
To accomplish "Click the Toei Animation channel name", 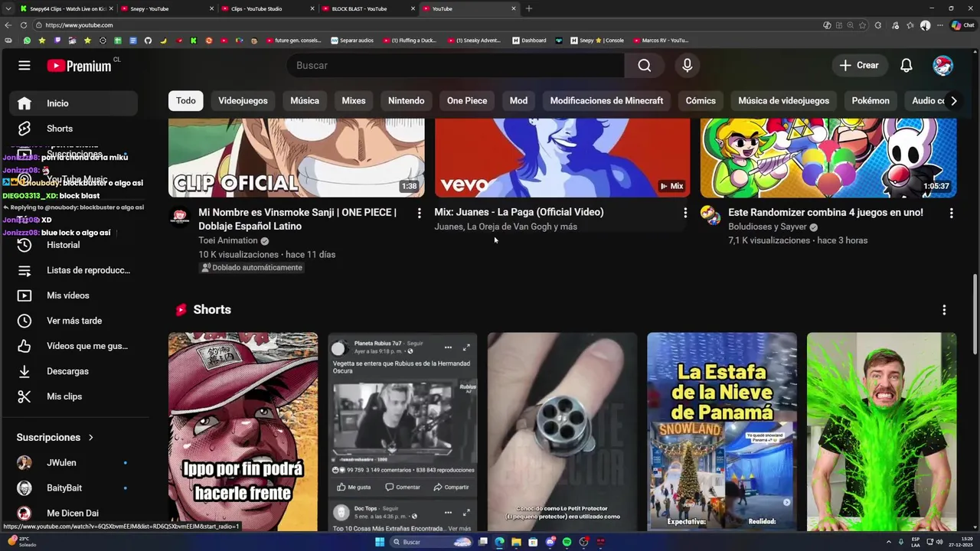I will point(228,240).
